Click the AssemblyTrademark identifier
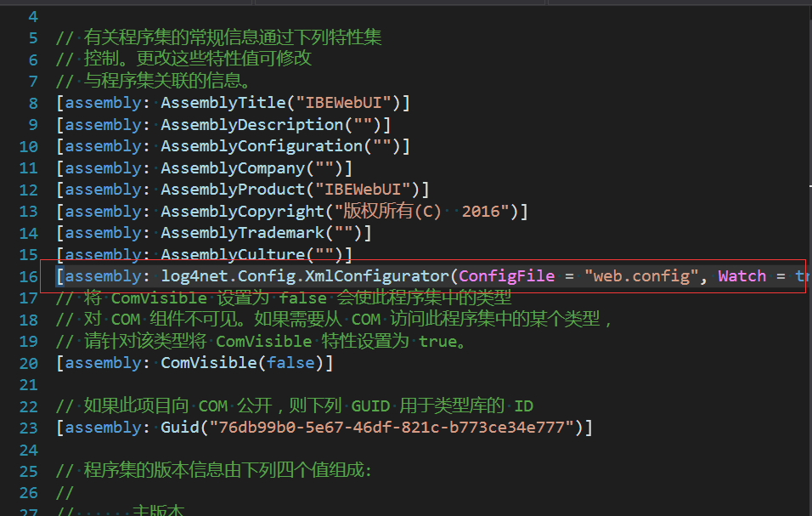This screenshot has width=812, height=516. 242,233
